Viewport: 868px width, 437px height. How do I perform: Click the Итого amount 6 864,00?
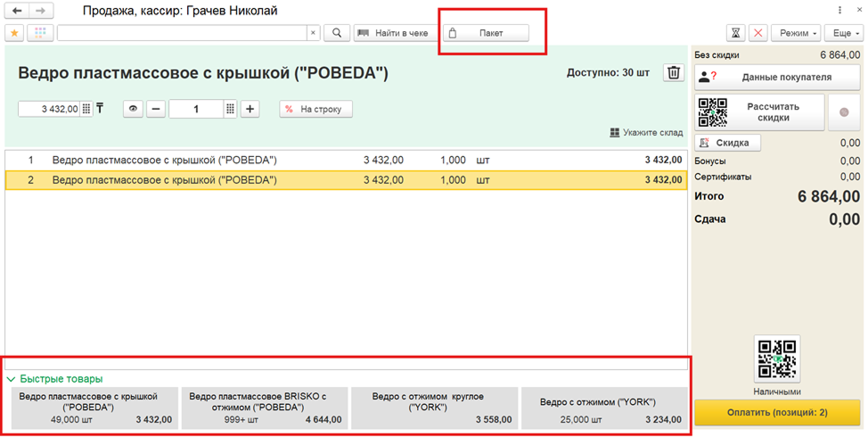829,196
